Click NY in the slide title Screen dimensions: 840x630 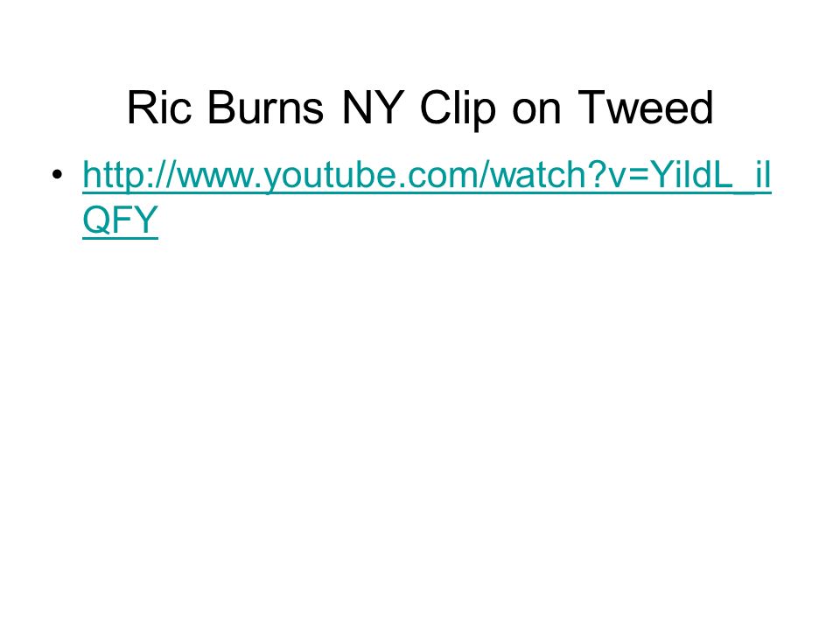[373, 108]
